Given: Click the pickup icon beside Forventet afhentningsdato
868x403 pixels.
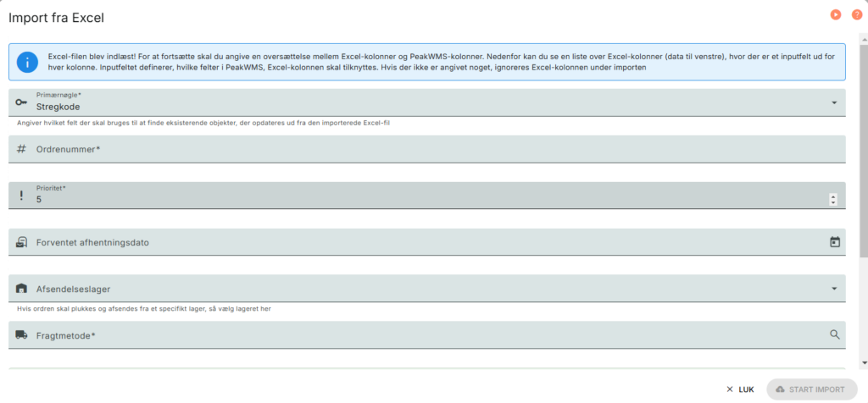Looking at the screenshot, I should [x=21, y=241].
